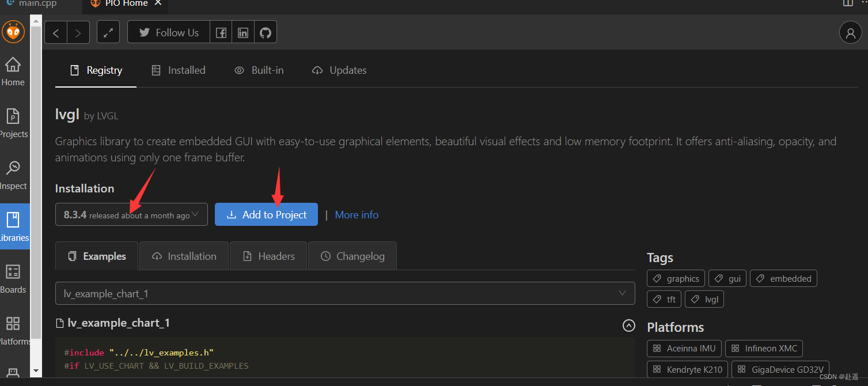Open Boards in the sidebar

pos(13,279)
